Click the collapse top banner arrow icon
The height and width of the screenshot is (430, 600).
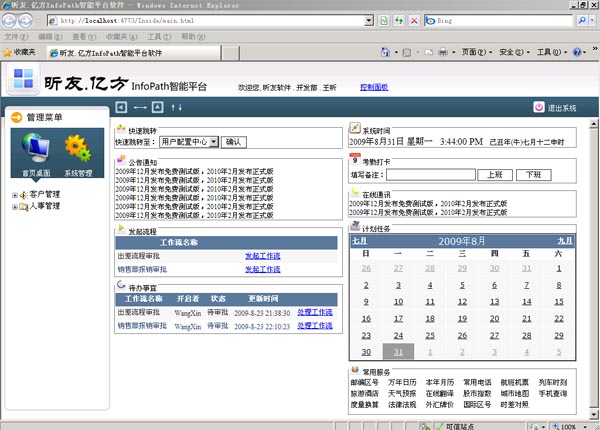pyautogui.click(x=158, y=107)
